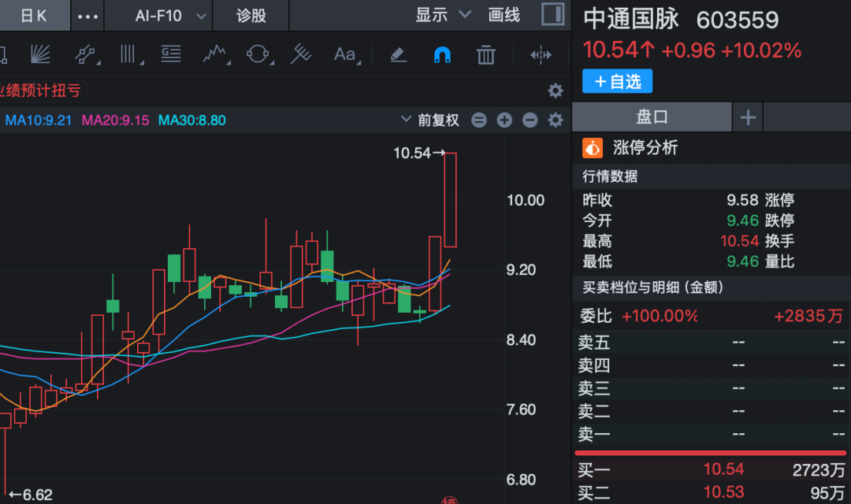Select the 日K daily chart tab
This screenshot has height=504, width=851.
pyautogui.click(x=34, y=15)
